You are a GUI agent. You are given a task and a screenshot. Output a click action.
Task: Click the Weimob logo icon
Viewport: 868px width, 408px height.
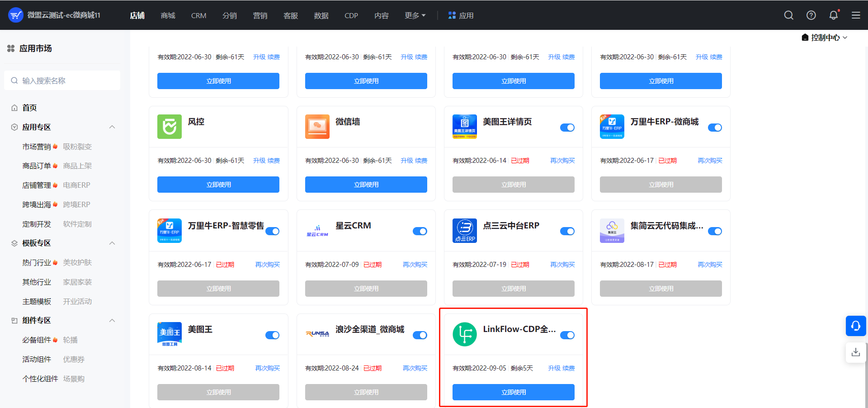click(16, 15)
